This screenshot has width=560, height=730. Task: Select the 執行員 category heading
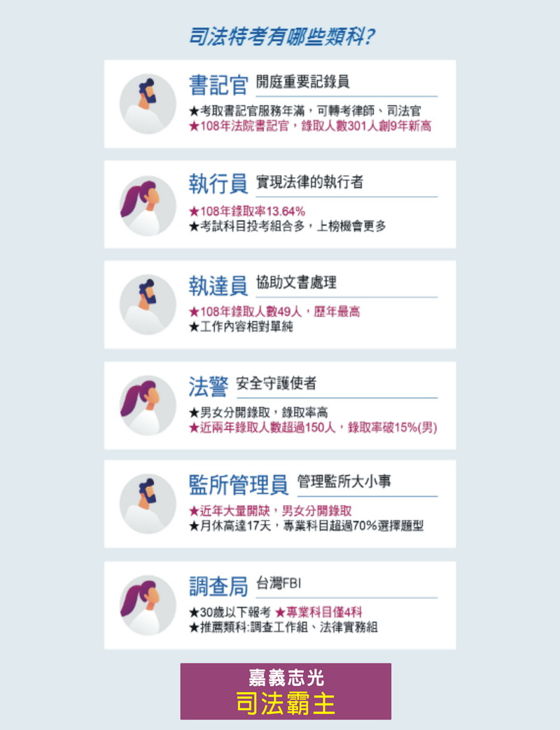point(218,184)
